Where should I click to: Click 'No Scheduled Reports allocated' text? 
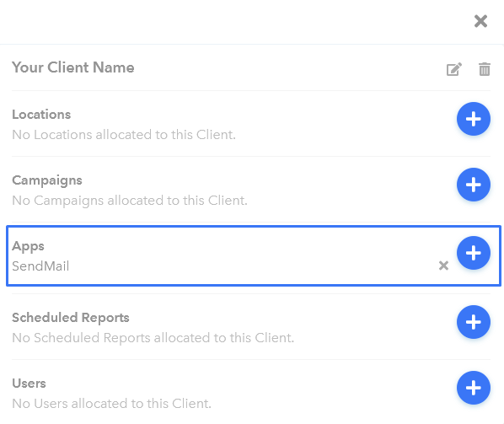[153, 338]
